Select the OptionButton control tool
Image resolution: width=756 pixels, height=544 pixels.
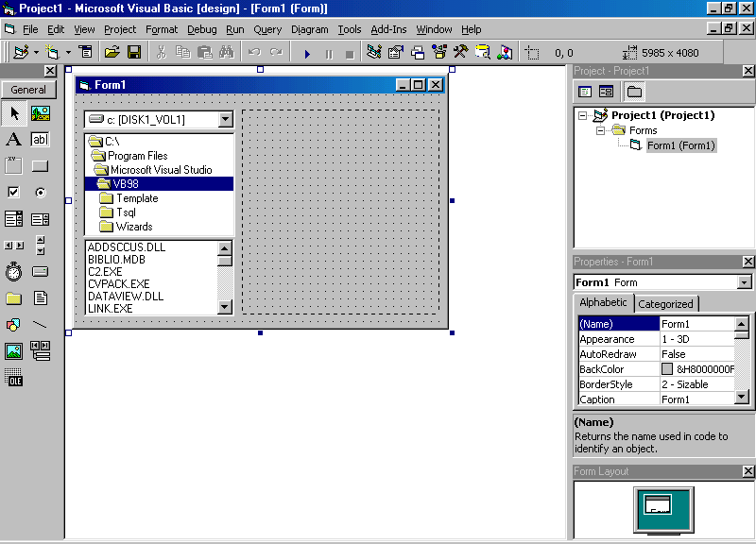(x=41, y=193)
